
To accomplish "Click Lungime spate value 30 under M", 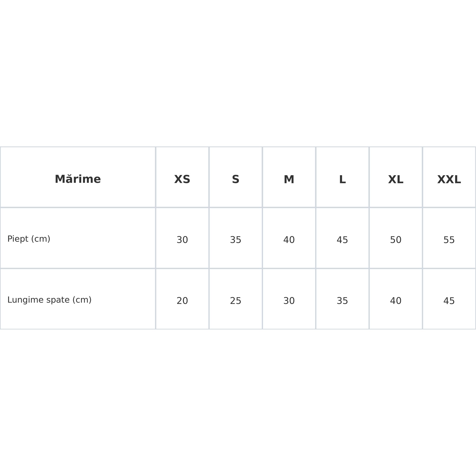I will [x=289, y=301].
